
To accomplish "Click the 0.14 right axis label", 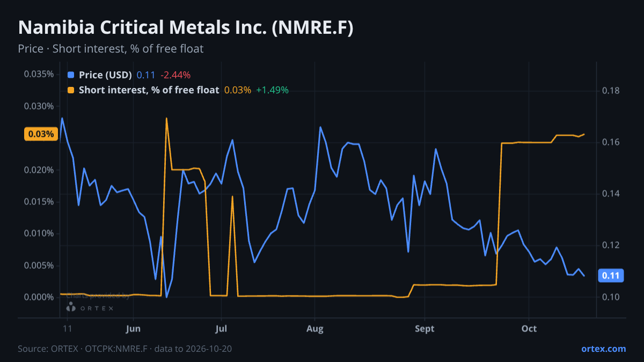I will click(x=611, y=194).
